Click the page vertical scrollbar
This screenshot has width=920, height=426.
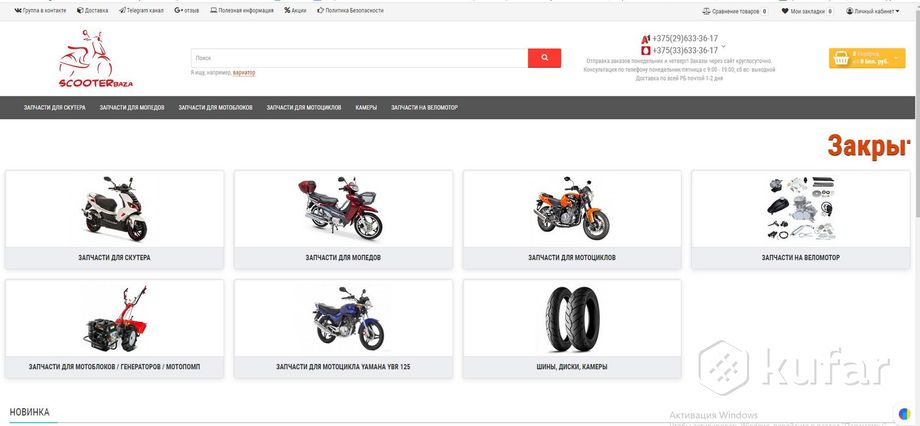point(914,200)
